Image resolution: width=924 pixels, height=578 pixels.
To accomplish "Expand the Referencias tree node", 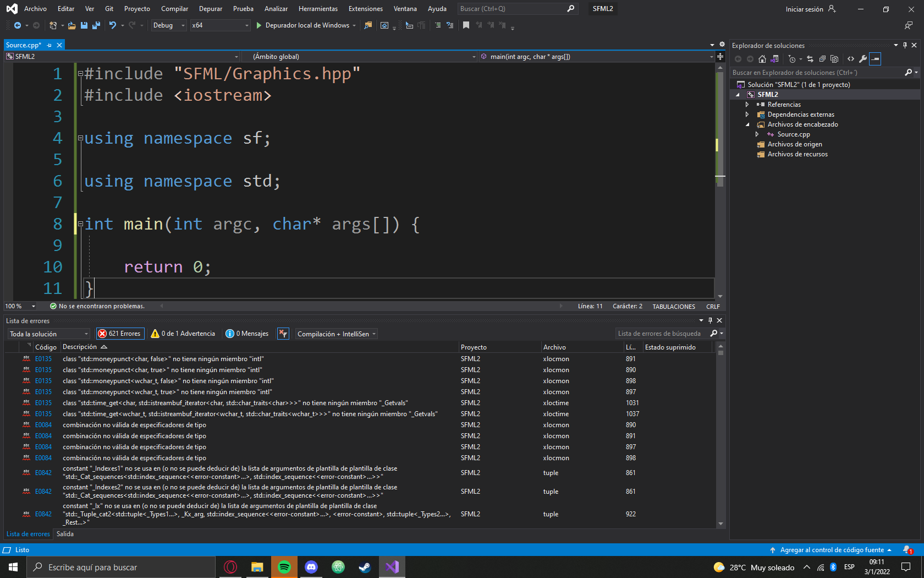I will (x=747, y=105).
